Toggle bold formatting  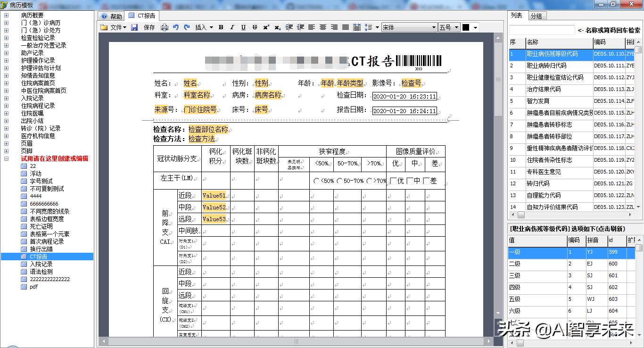[221, 27]
